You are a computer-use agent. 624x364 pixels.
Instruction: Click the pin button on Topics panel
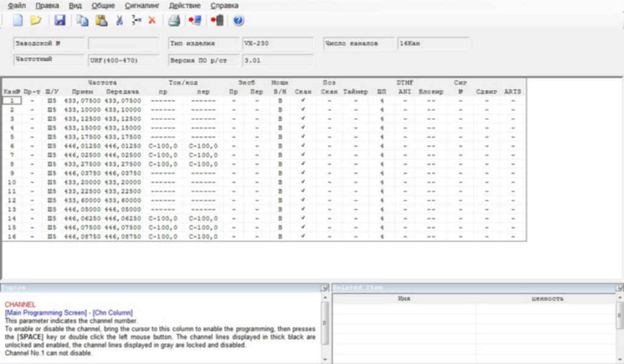point(324,287)
